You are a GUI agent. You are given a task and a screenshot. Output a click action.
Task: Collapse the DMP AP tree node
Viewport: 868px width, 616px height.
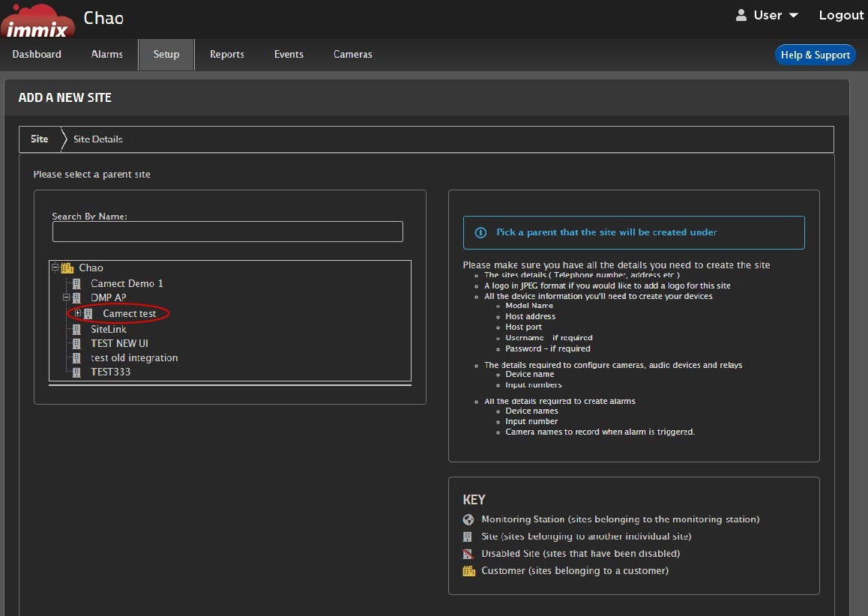[x=66, y=298]
